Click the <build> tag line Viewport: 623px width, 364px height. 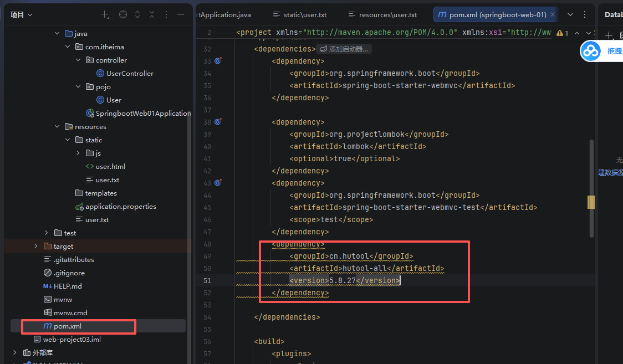[x=269, y=341]
